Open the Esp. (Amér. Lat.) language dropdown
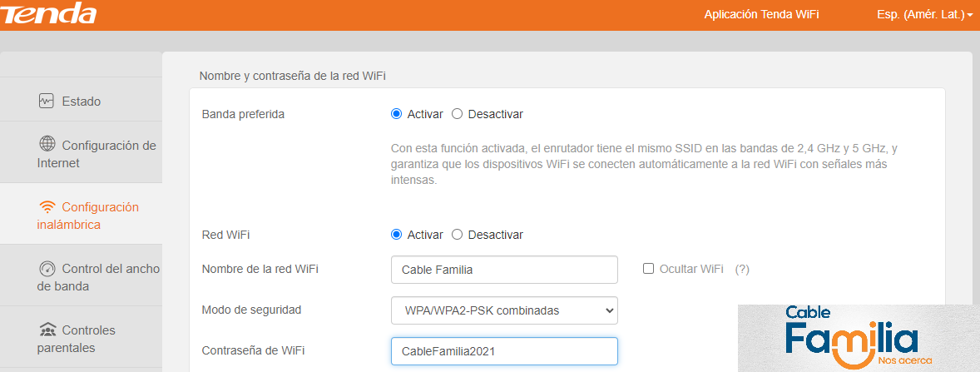The height and width of the screenshot is (372, 980). pos(924,15)
